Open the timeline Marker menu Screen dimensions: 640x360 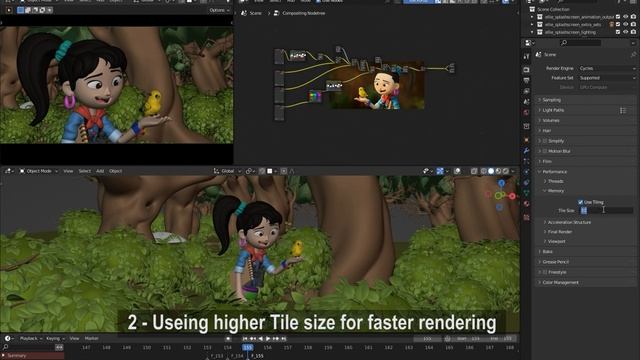click(x=91, y=338)
